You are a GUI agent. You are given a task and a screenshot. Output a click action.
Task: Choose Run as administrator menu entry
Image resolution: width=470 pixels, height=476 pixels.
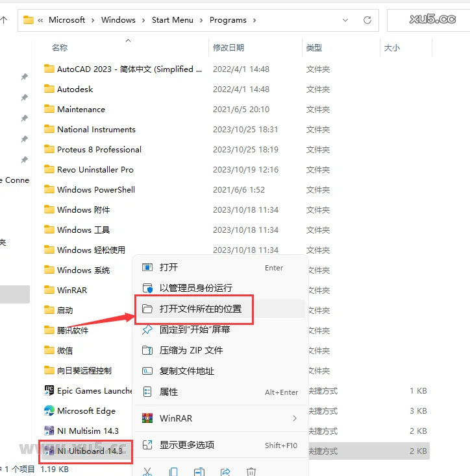click(x=220, y=288)
